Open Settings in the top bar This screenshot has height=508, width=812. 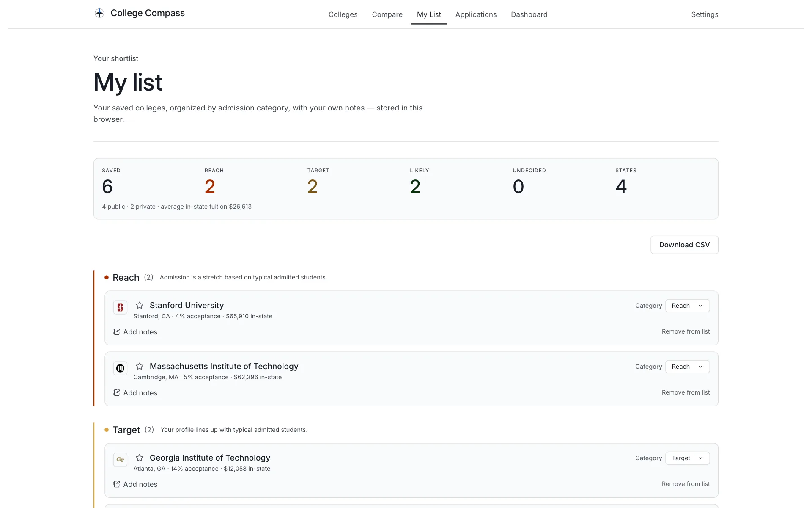[x=705, y=14]
